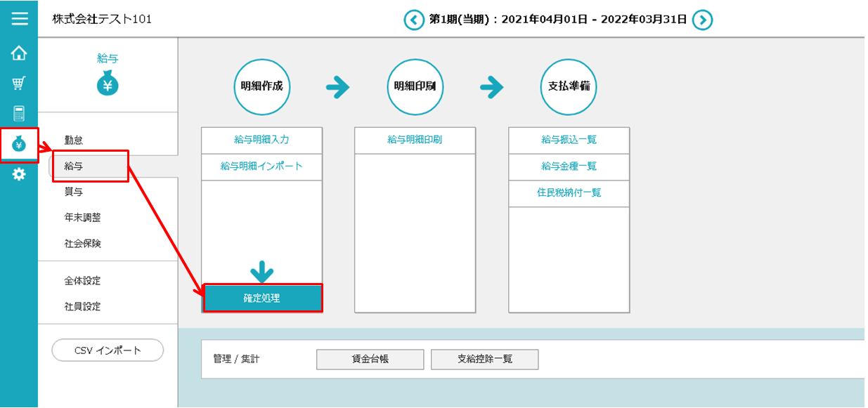Screen dimensions: 868x408
Task: Open settings gear icon in sidebar
Action: pos(19,174)
